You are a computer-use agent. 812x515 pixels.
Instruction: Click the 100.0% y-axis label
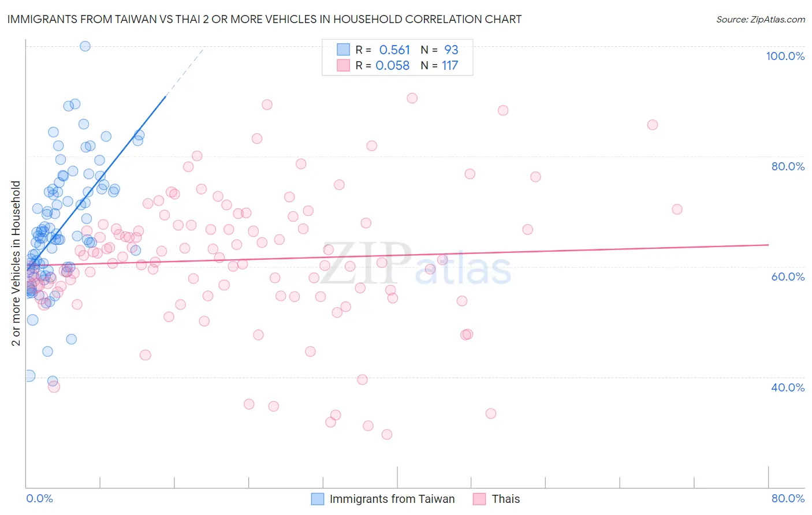[785, 56]
